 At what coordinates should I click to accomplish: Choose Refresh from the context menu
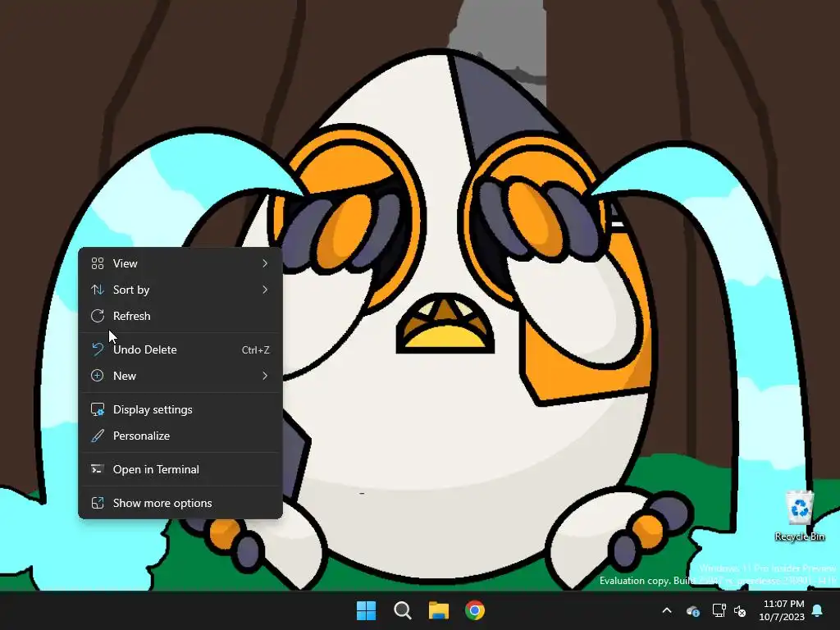180,316
